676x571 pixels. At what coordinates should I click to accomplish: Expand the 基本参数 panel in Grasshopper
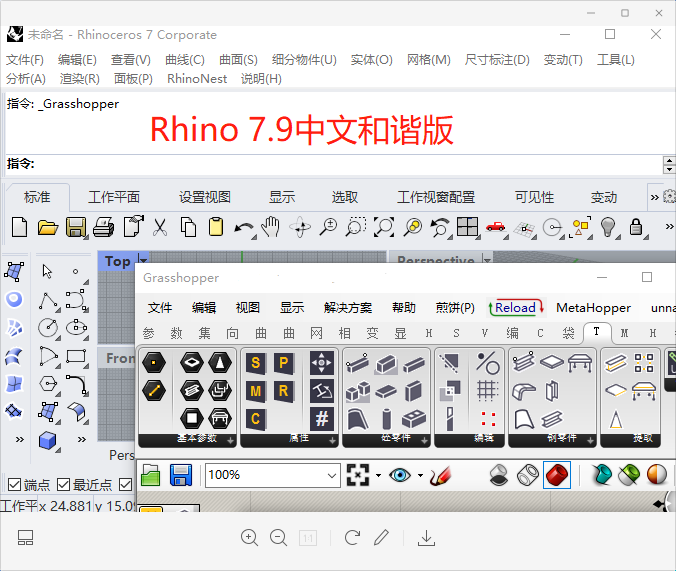pyautogui.click(x=231, y=440)
